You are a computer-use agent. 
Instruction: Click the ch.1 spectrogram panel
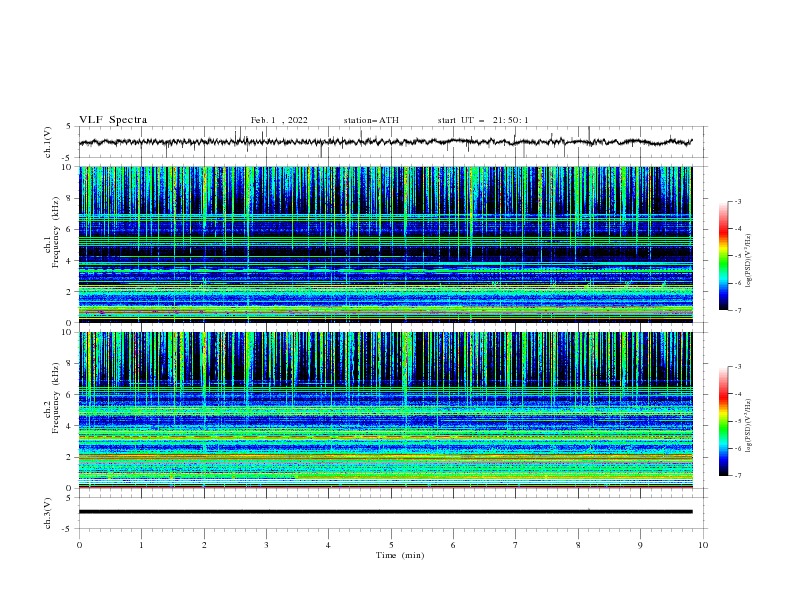385,244
